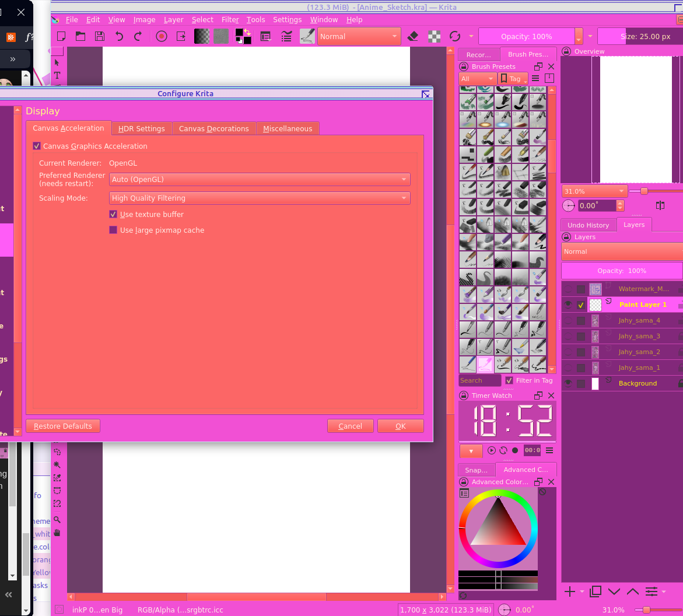Switch to Canvas Decorations tab

pos(214,128)
